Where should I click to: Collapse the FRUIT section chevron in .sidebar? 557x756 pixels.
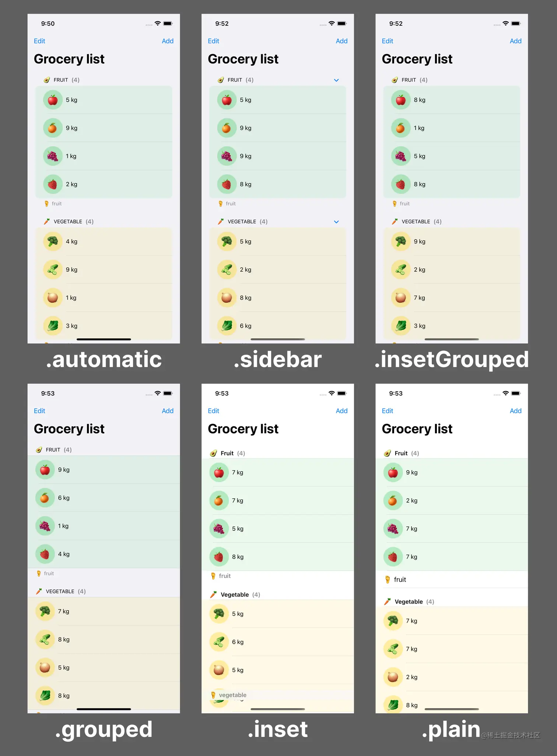(x=336, y=80)
